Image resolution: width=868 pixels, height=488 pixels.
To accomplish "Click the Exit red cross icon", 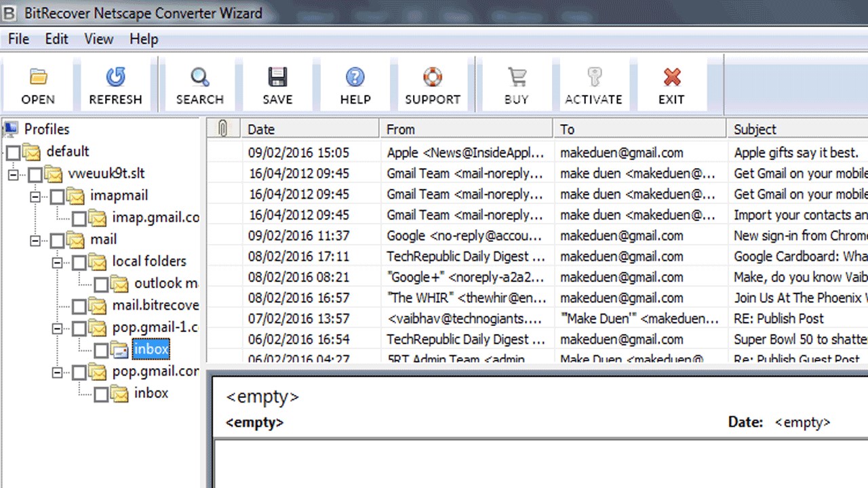I will [671, 77].
